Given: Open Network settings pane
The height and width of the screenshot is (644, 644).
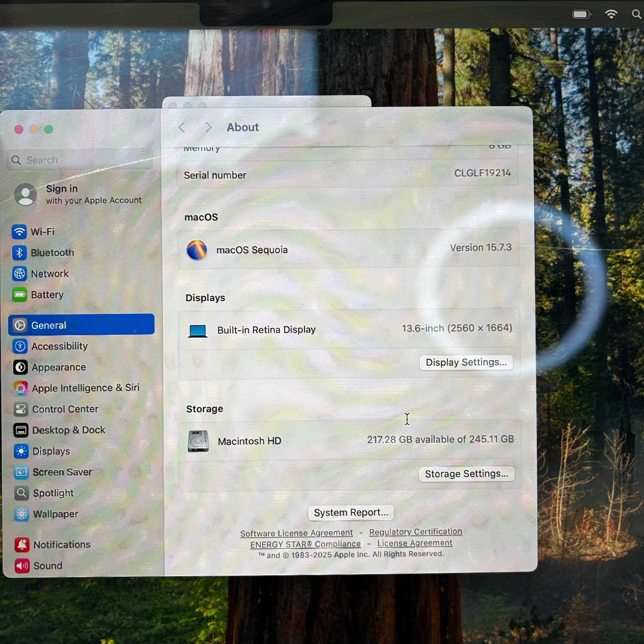Looking at the screenshot, I should [x=49, y=274].
